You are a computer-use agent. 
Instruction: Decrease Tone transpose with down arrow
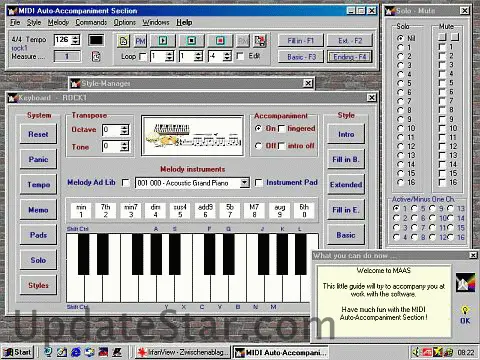click(124, 149)
